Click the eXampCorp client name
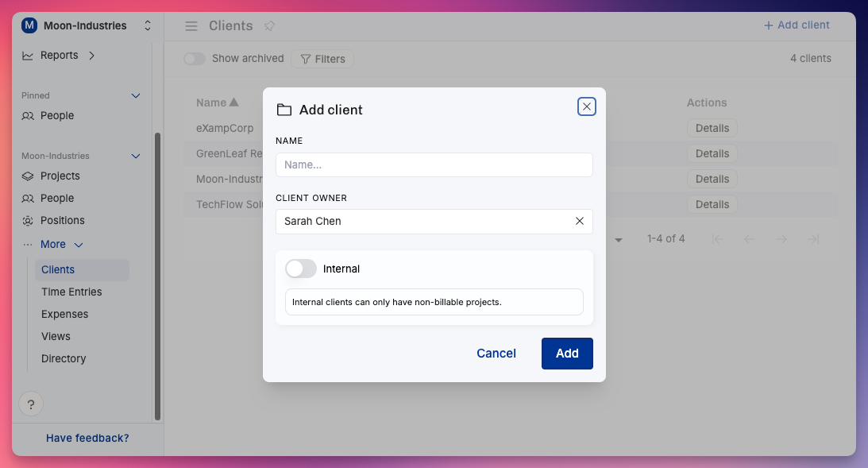 [225, 128]
